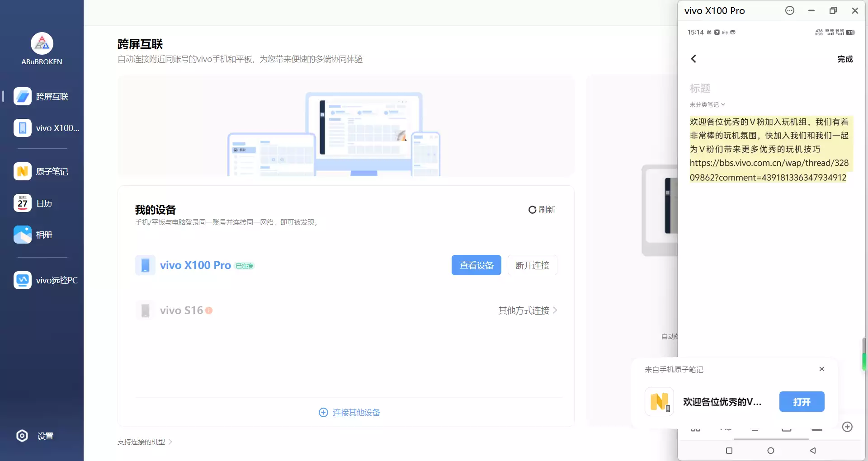Open the phone window feedback smiley icon
This screenshot has width=868, height=461.
[x=790, y=10]
